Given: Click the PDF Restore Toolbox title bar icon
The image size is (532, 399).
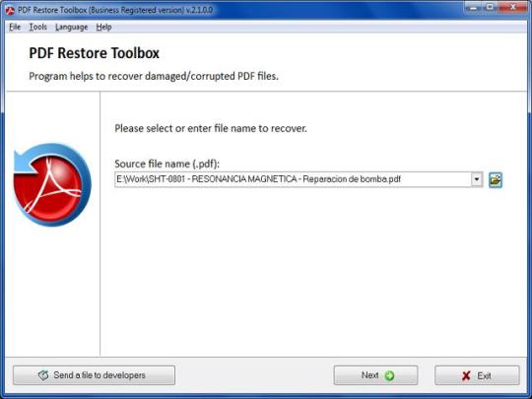Looking at the screenshot, I should pyautogui.click(x=10, y=10).
